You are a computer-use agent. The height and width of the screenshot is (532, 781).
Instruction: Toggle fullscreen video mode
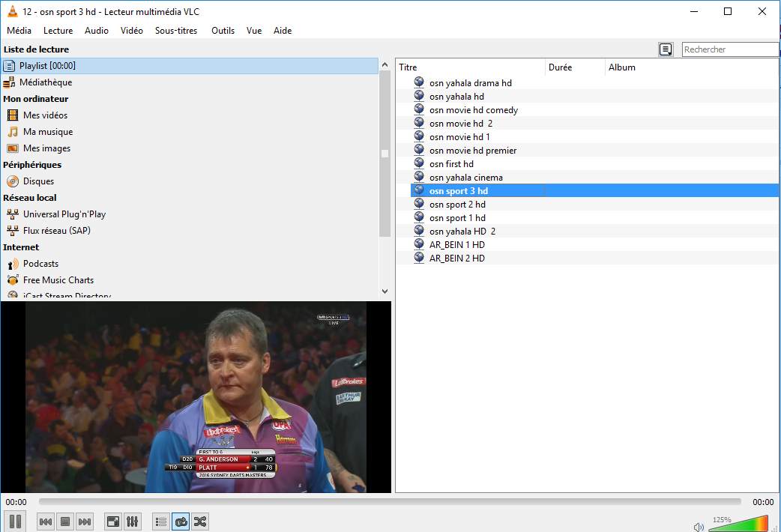pos(113,522)
